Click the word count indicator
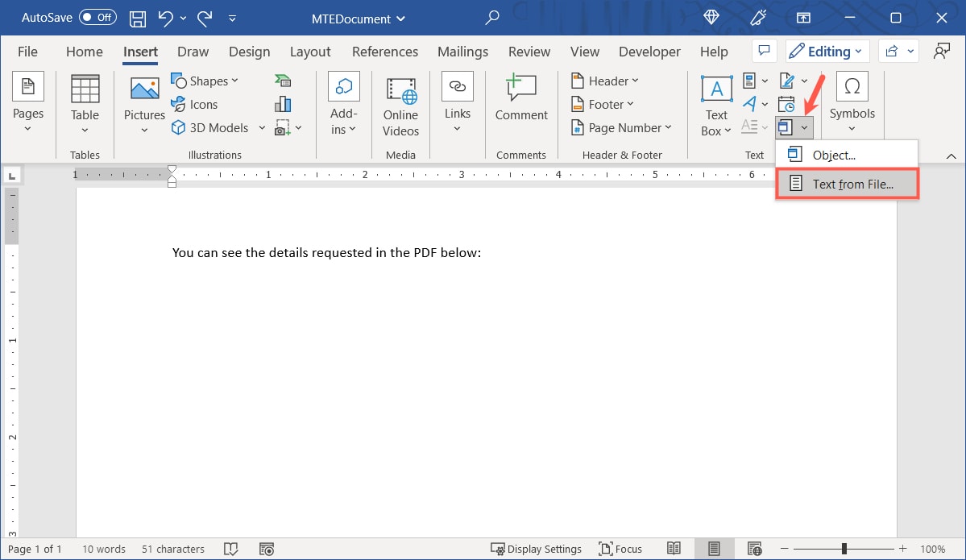The height and width of the screenshot is (560, 966). 103,549
